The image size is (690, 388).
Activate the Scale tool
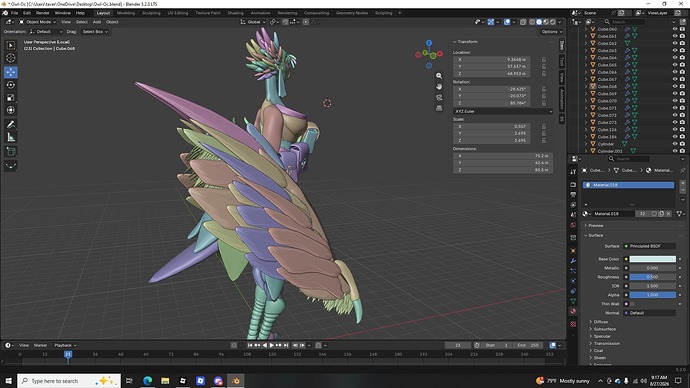pos(11,98)
